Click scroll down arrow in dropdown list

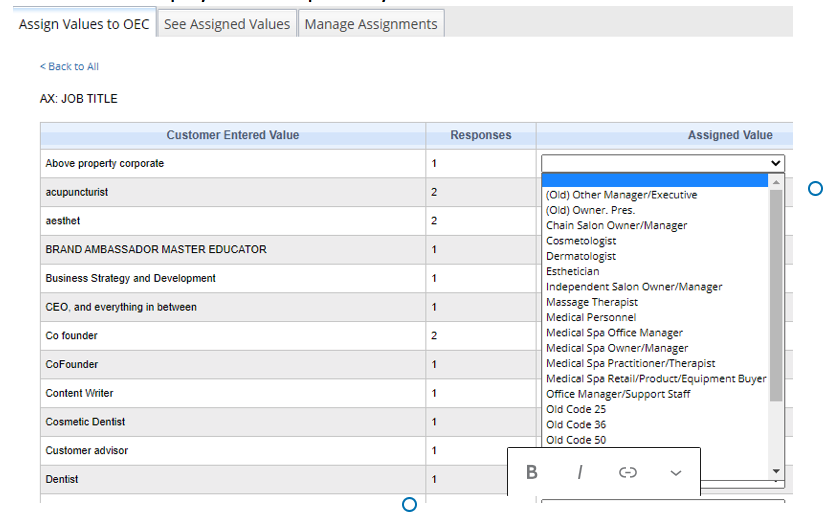pos(776,471)
